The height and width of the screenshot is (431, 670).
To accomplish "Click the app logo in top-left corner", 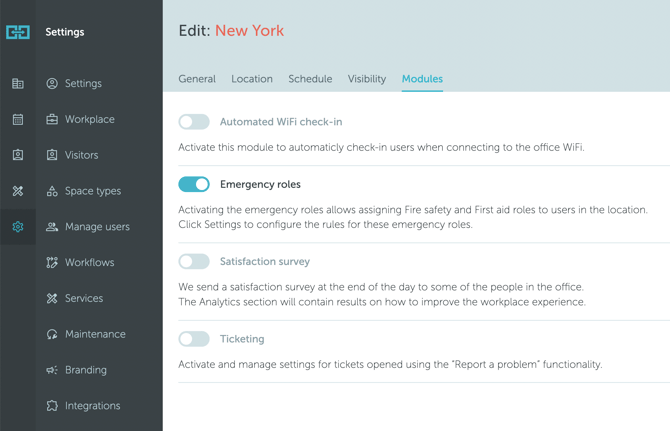I will tap(18, 32).
